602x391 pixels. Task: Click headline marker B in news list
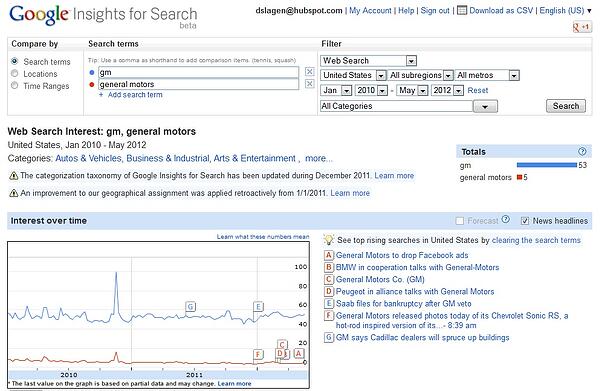tap(329, 267)
